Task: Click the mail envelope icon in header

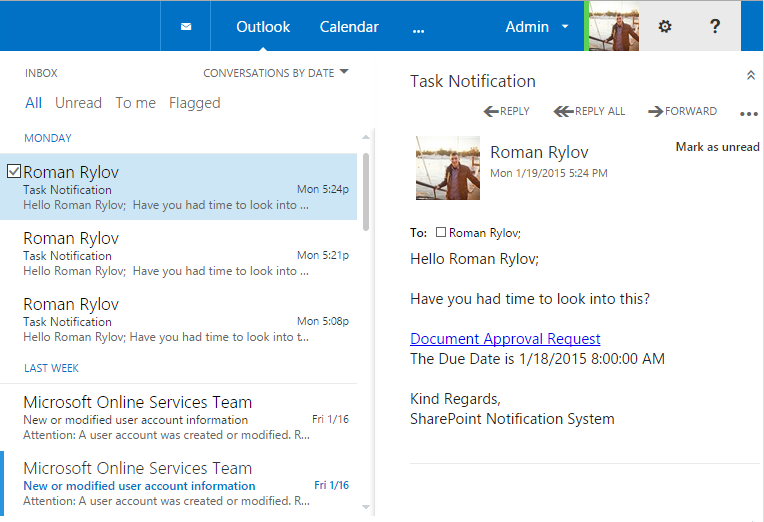Action: point(186,27)
